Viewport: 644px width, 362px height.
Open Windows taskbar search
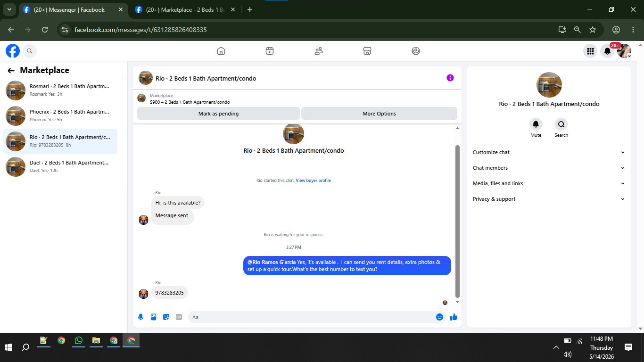(26, 347)
